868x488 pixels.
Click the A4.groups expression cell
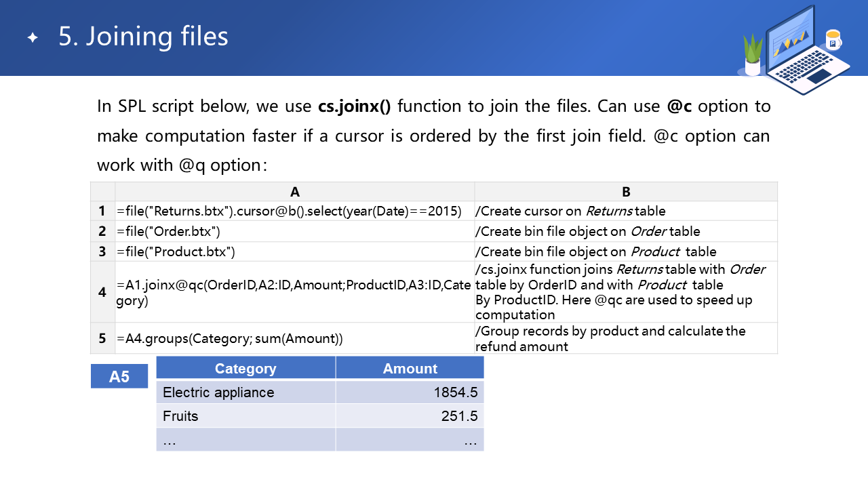click(230, 338)
